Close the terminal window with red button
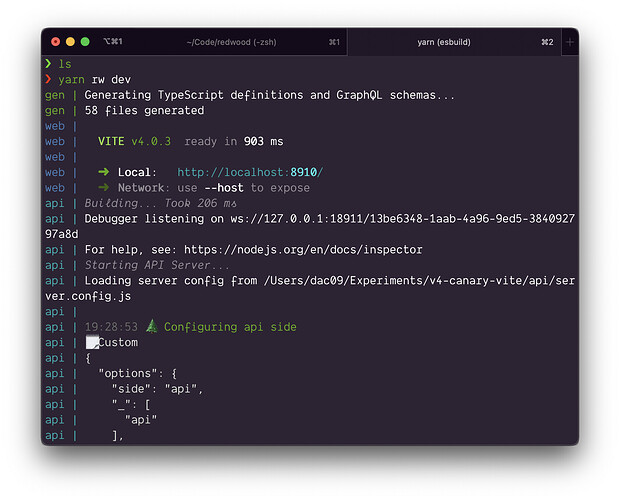Image resolution: width=620 pixels, height=500 pixels. [x=56, y=42]
